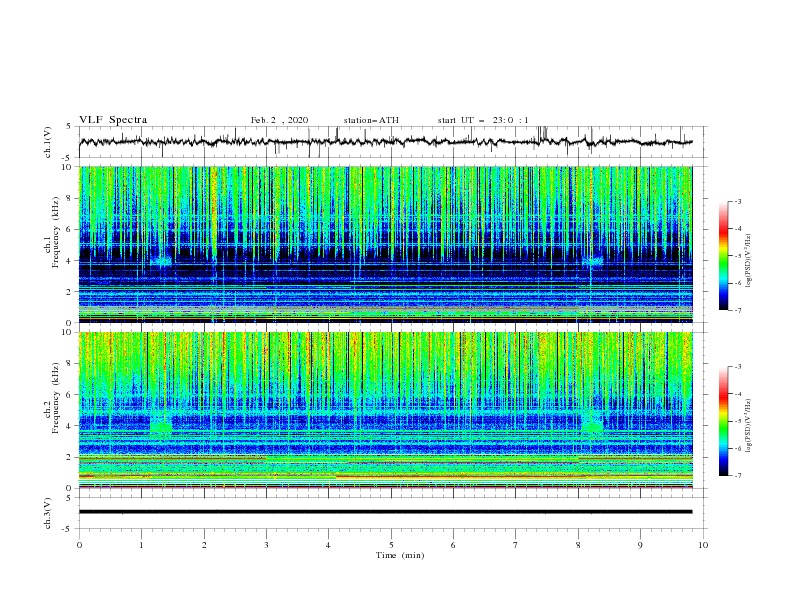Click the "VLF Spectra" plot title
792x612 pixels.
[113, 120]
